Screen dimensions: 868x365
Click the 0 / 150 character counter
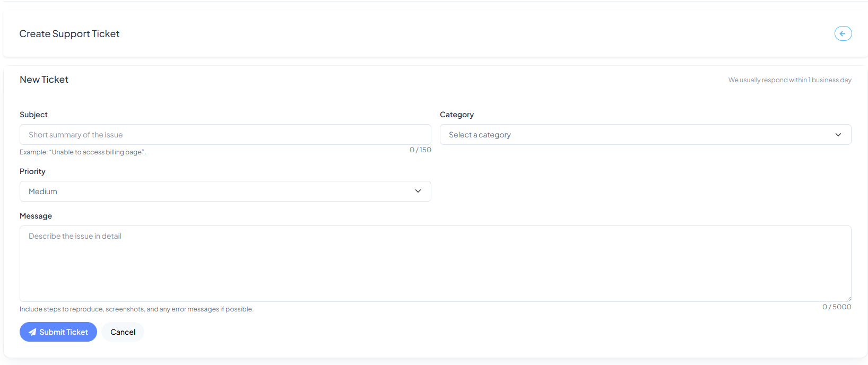[x=421, y=150]
